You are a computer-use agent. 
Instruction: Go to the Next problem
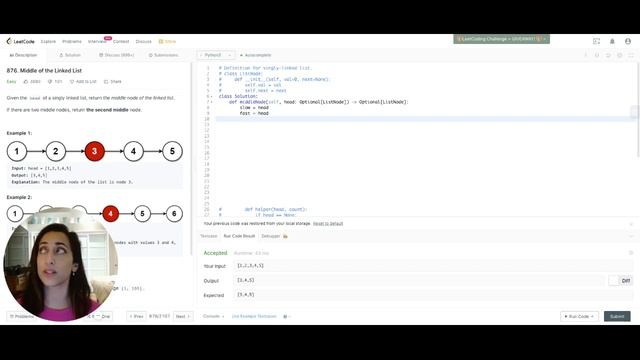[x=183, y=316]
